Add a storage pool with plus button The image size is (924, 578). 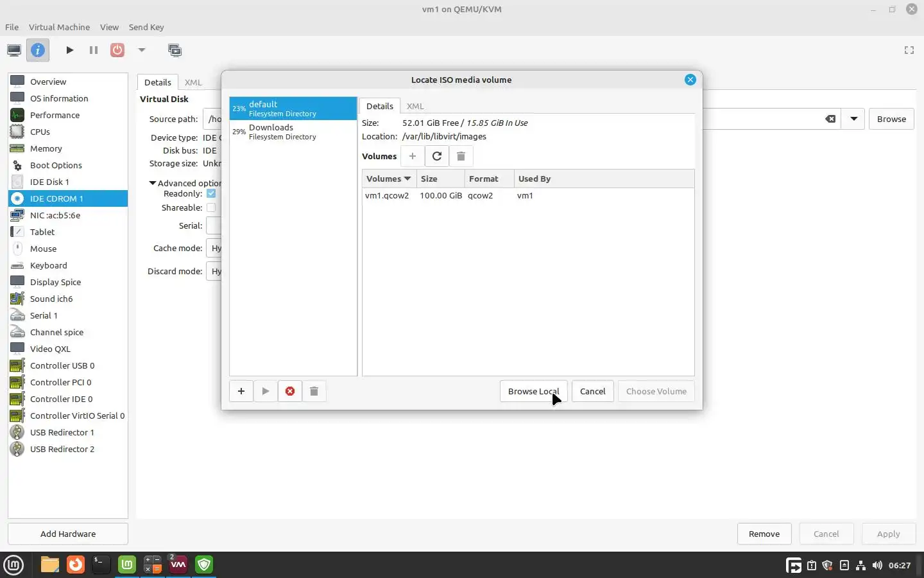(x=241, y=391)
